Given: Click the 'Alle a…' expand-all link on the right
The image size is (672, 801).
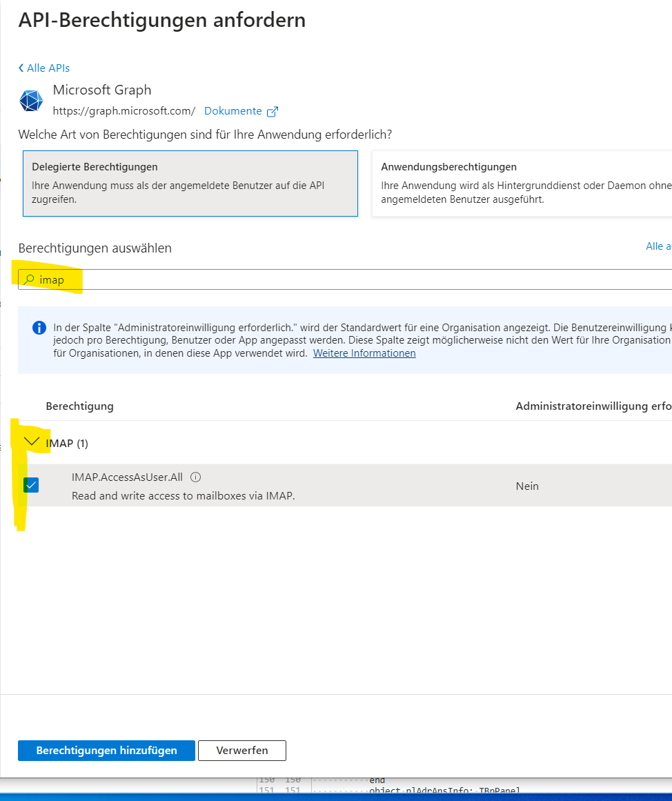Looking at the screenshot, I should [658, 246].
